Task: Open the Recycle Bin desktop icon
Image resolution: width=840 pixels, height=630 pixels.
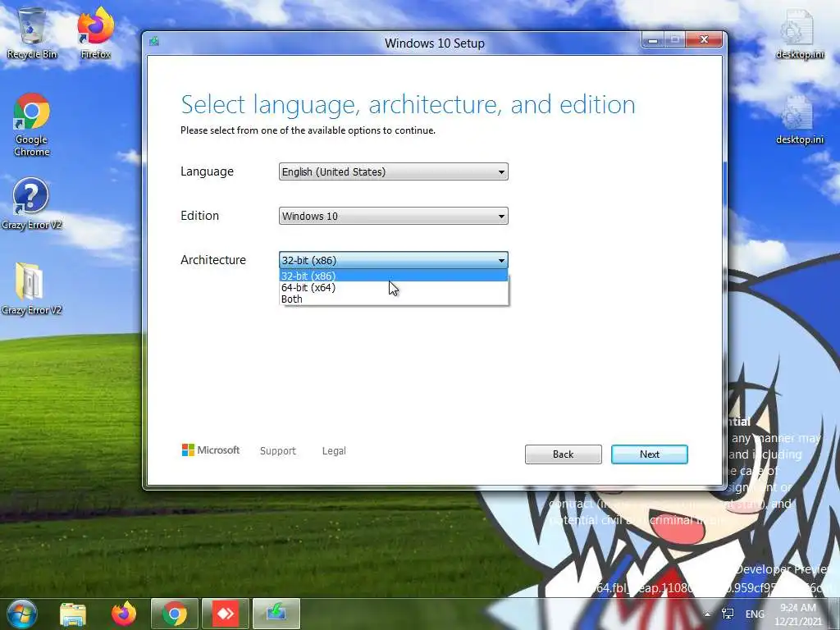Action: click(x=32, y=33)
